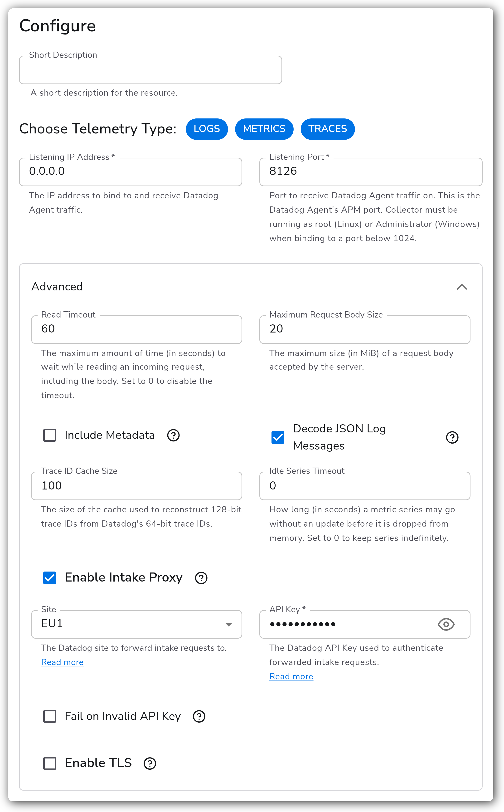This screenshot has width=504, height=812.
Task: Open help icon next to Include Metadata
Action: pyautogui.click(x=173, y=435)
